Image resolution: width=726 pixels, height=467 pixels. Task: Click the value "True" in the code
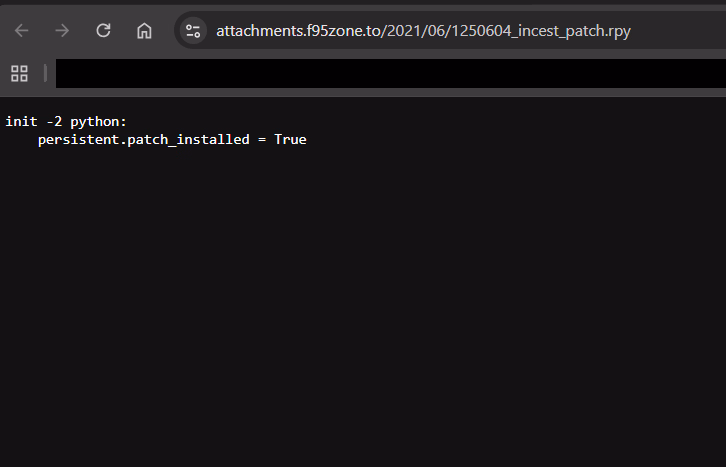coord(290,140)
